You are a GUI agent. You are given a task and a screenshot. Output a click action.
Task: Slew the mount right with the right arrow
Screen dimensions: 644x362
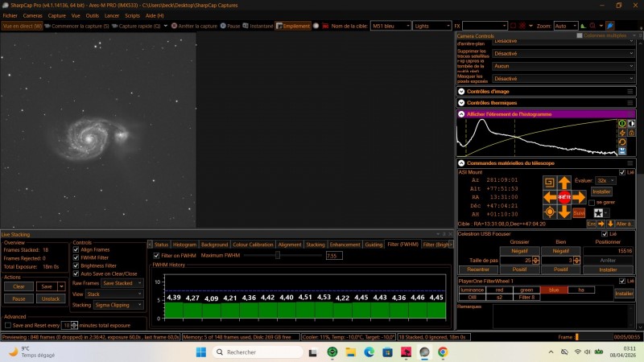(579, 197)
